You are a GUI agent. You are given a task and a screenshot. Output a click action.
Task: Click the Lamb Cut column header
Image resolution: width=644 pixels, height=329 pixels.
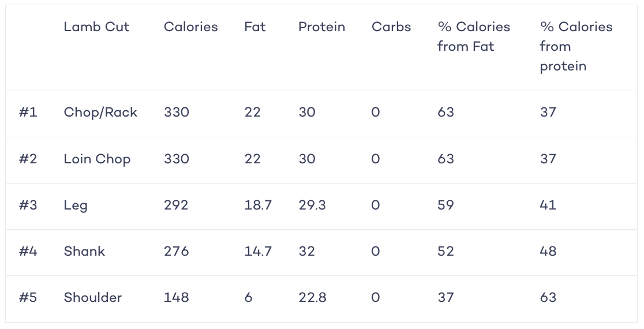tap(96, 27)
